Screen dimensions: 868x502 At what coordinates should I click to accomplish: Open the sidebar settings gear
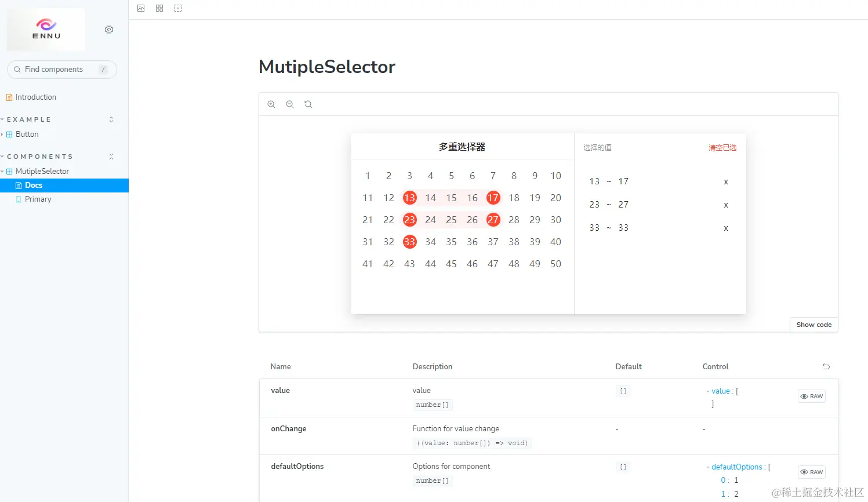click(109, 30)
